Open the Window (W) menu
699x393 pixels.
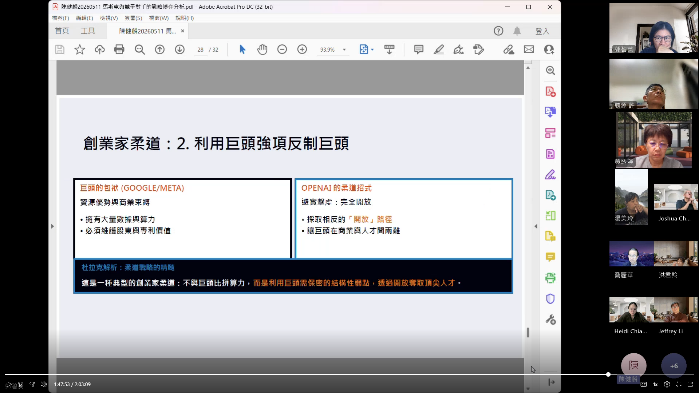(159, 18)
